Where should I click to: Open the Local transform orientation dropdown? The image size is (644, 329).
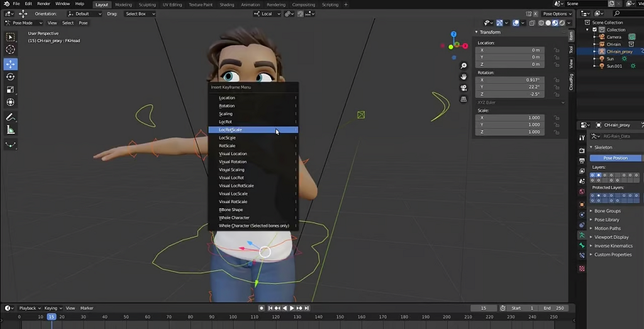268,14
